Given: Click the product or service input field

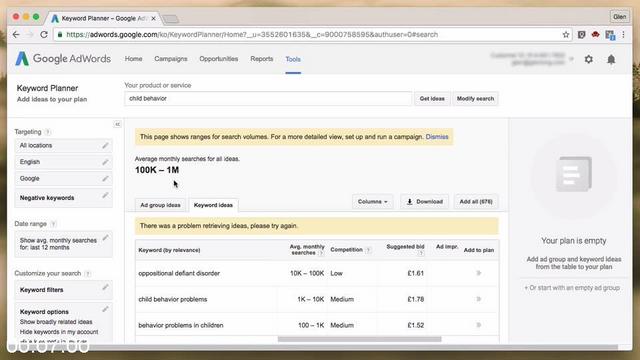Looking at the screenshot, I should point(268,99).
